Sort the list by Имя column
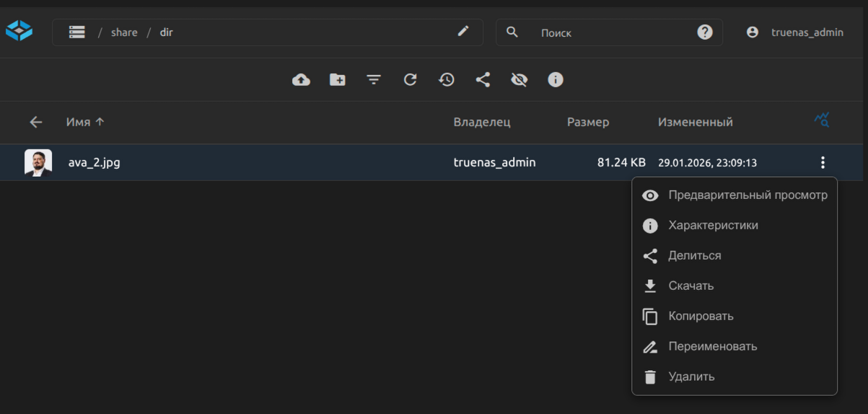The width and height of the screenshot is (868, 414). point(79,122)
